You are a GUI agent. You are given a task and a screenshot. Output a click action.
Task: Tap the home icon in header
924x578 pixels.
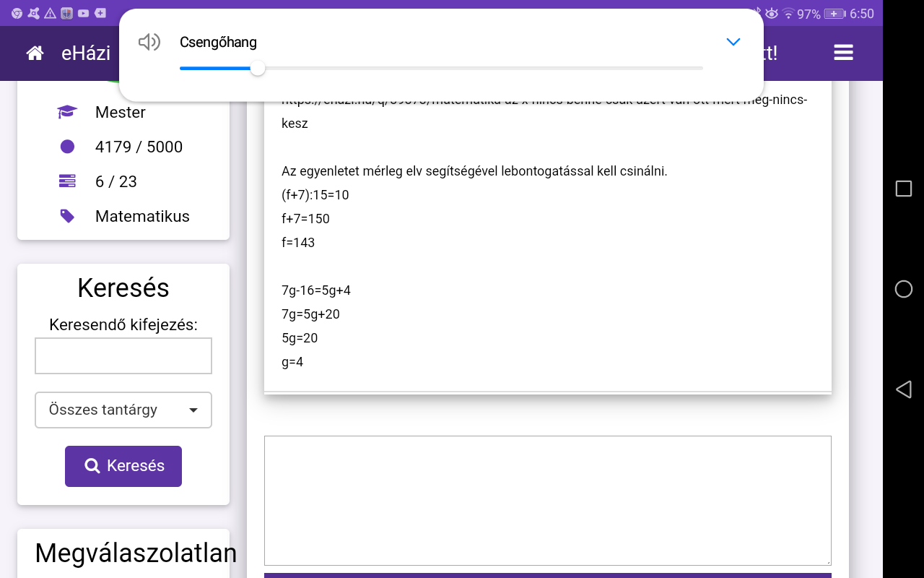click(35, 53)
